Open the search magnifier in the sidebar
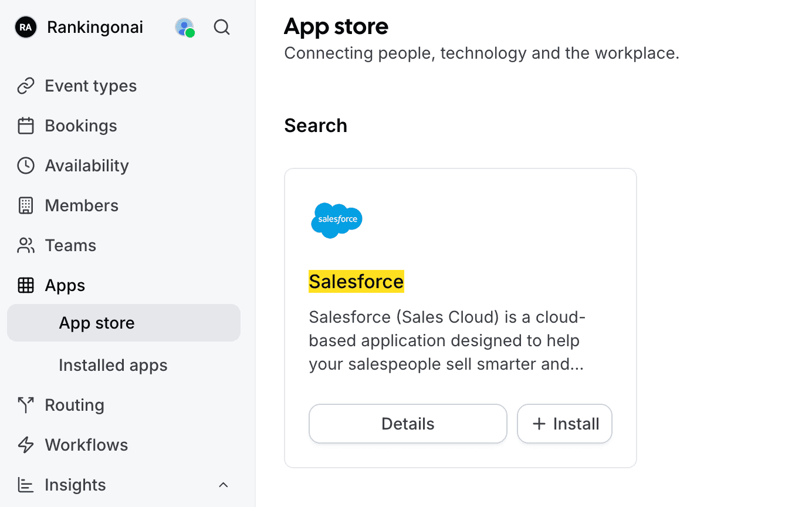812x507 pixels. (222, 27)
